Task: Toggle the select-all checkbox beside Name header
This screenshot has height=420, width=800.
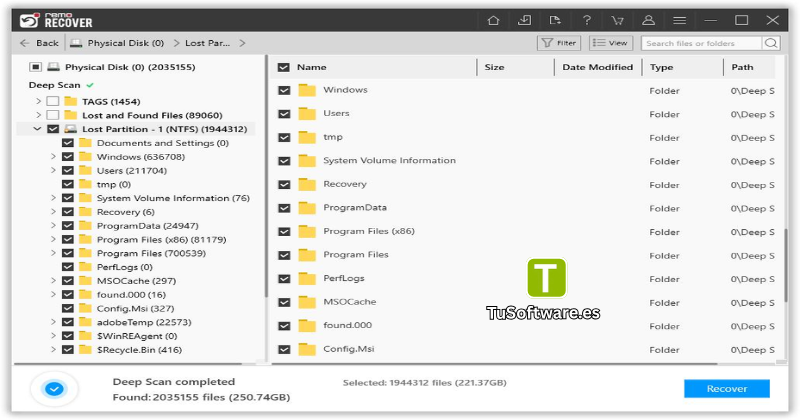Action: click(284, 67)
